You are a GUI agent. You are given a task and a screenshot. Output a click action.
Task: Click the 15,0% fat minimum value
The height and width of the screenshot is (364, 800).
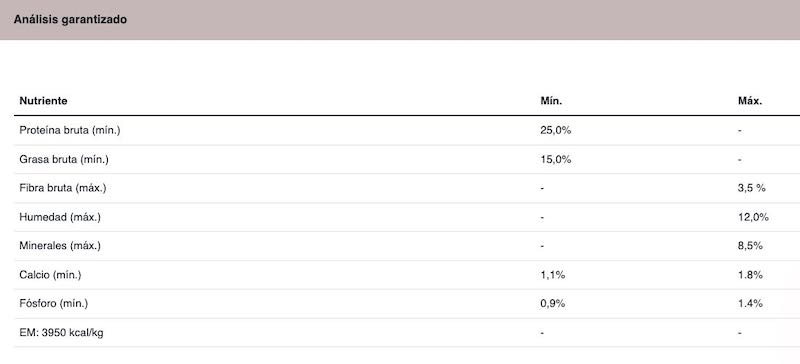click(x=556, y=160)
